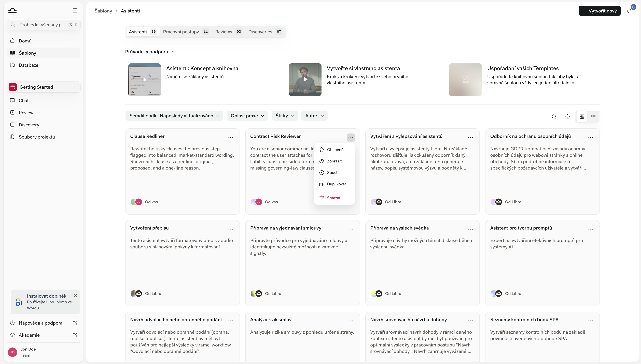Close the Instalovat doplněk banner
The width and height of the screenshot is (641, 364).
(x=75, y=296)
